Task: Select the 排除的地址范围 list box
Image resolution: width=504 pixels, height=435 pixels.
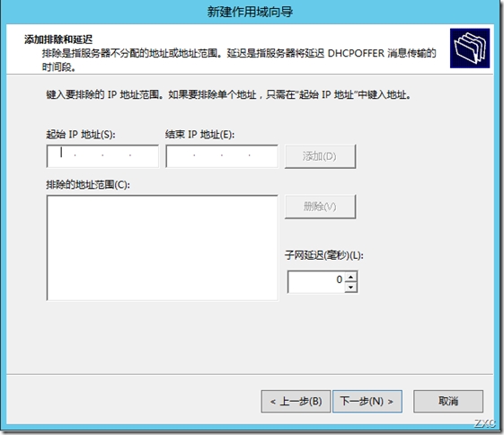Action: (163, 247)
